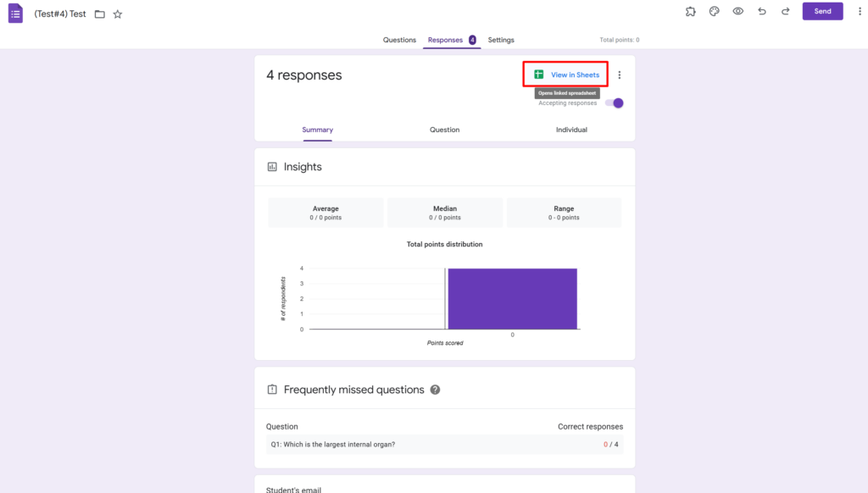
Task: Click the View in Sheets link
Action: pyautogui.click(x=575, y=75)
